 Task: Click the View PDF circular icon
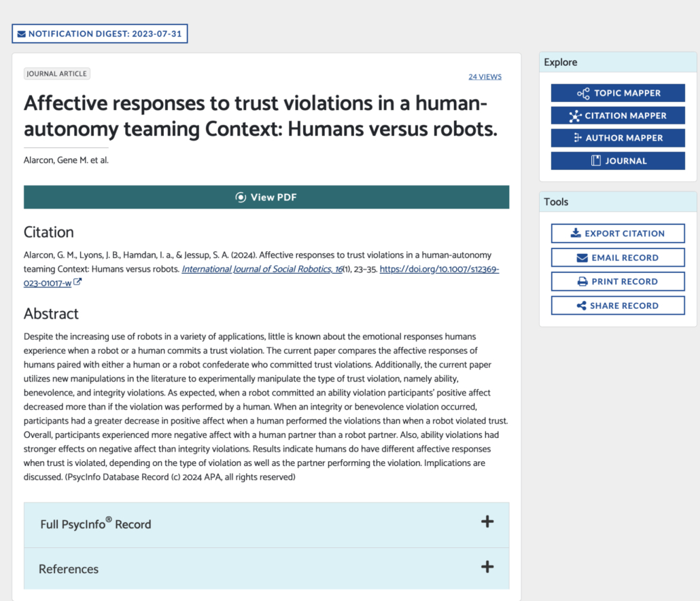tap(241, 197)
